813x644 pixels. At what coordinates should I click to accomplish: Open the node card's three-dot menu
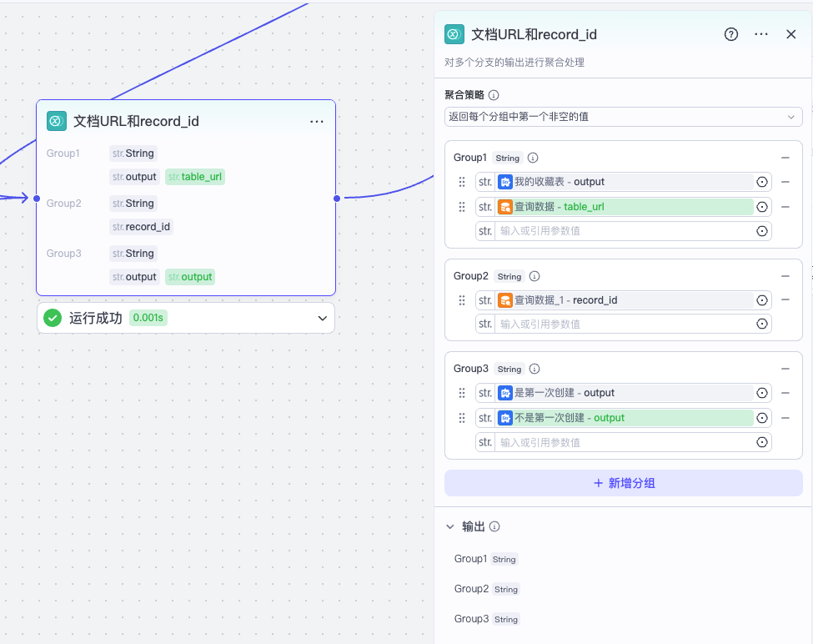click(x=317, y=121)
